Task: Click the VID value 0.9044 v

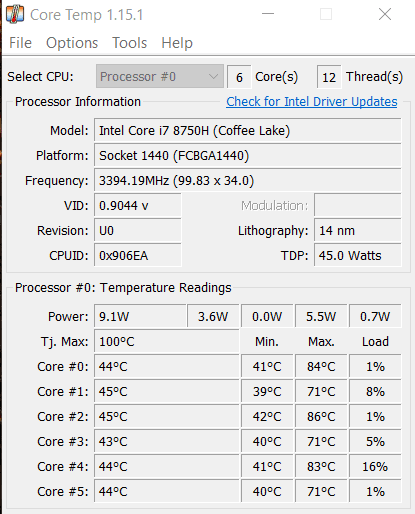Action: pyautogui.click(x=138, y=206)
